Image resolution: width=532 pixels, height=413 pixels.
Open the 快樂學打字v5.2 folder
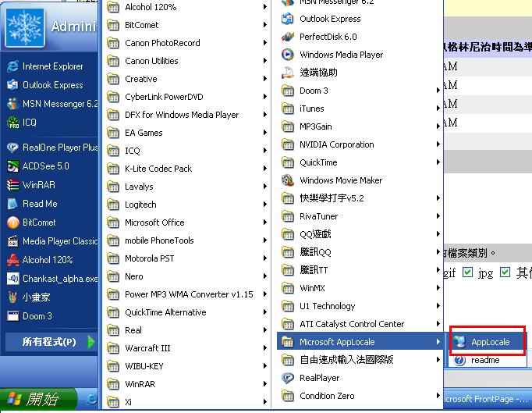pyautogui.click(x=360, y=198)
